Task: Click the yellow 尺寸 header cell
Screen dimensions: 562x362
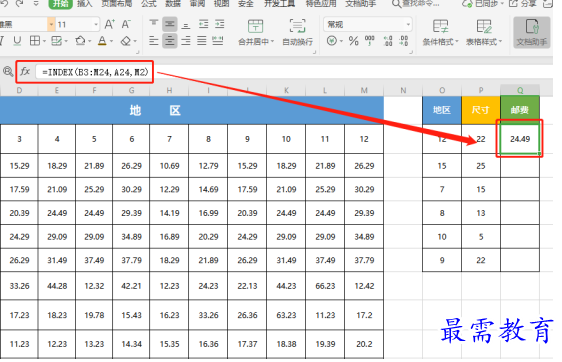Action: [x=481, y=110]
